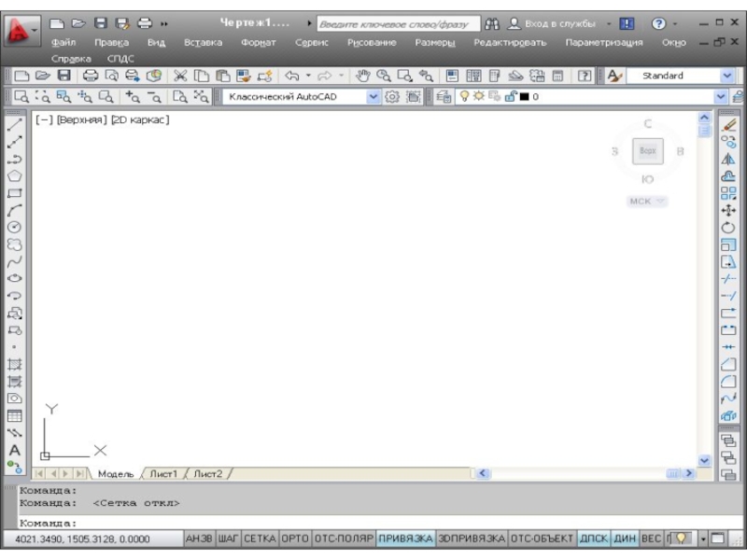Select the Rotate tool
The image size is (747, 560).
728,228
